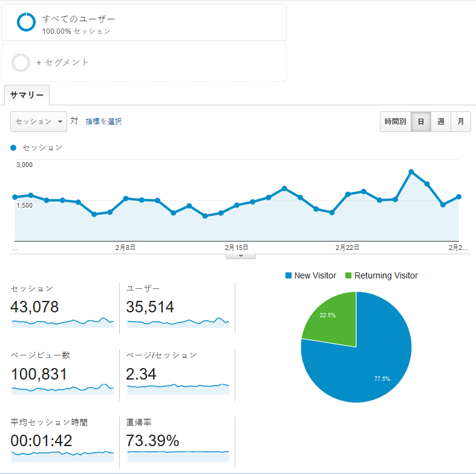Open the セッション metric dropdown

pyautogui.click(x=39, y=122)
